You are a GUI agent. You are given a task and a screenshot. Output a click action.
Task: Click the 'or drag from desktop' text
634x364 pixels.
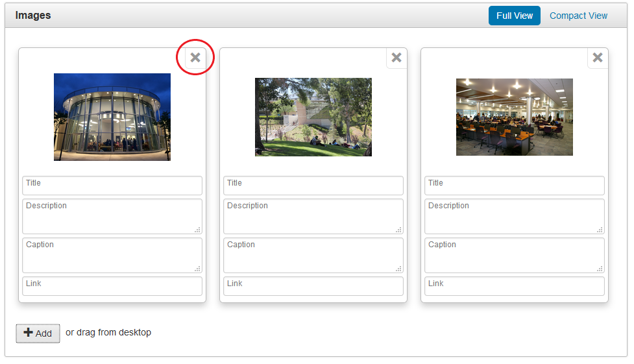pyautogui.click(x=108, y=332)
